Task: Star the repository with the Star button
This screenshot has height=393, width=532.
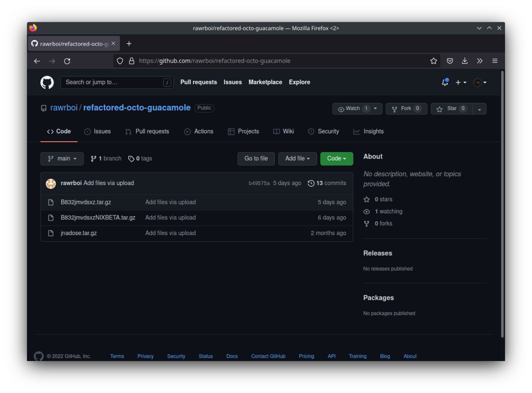Action: coord(452,109)
